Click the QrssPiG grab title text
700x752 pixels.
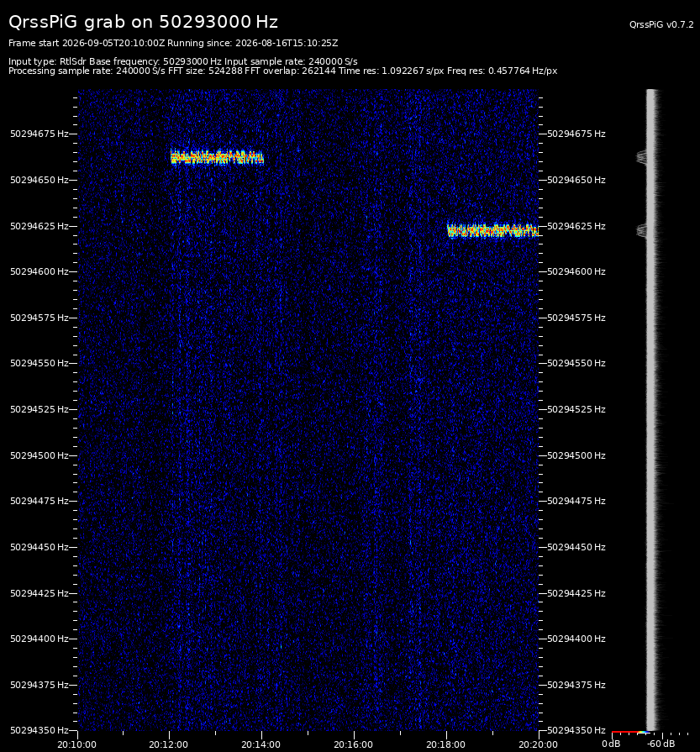pyautogui.click(x=143, y=22)
